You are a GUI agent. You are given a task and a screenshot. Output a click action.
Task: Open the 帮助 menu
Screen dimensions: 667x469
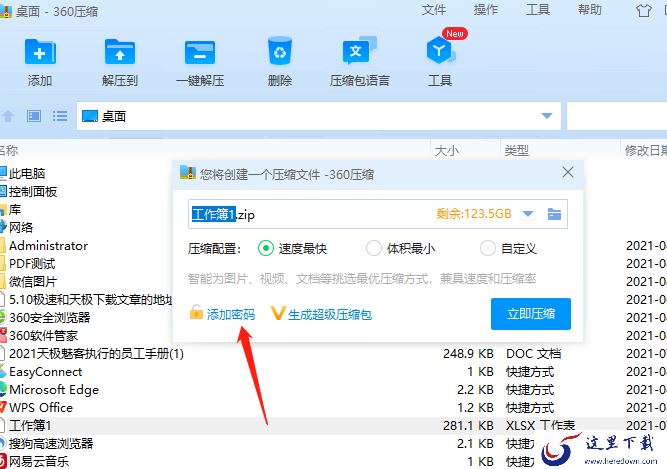coord(590,10)
